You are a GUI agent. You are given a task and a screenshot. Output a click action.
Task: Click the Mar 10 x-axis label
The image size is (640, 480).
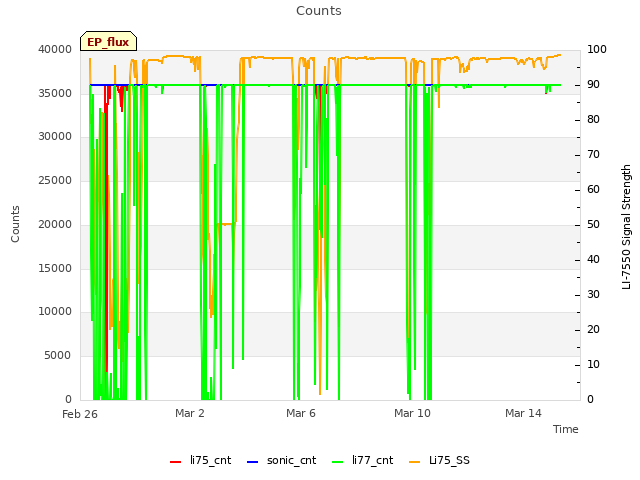point(412,413)
